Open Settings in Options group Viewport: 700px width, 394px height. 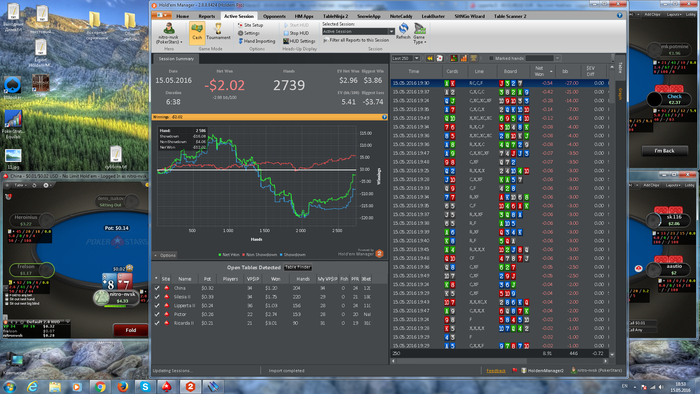249,33
